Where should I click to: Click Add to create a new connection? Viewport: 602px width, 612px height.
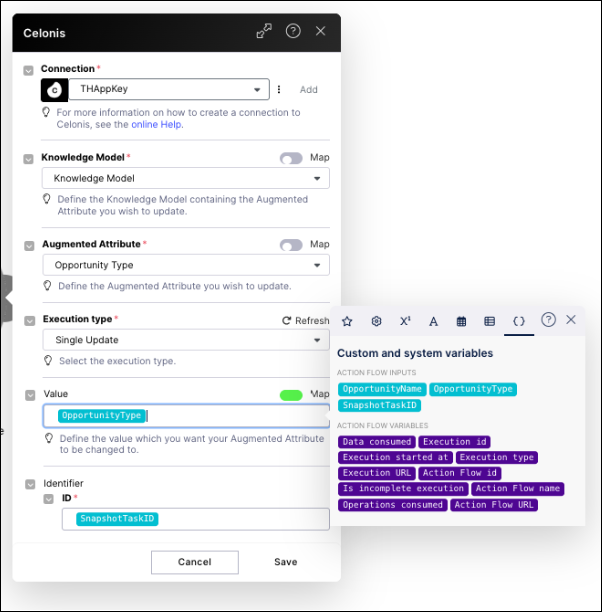click(x=308, y=90)
